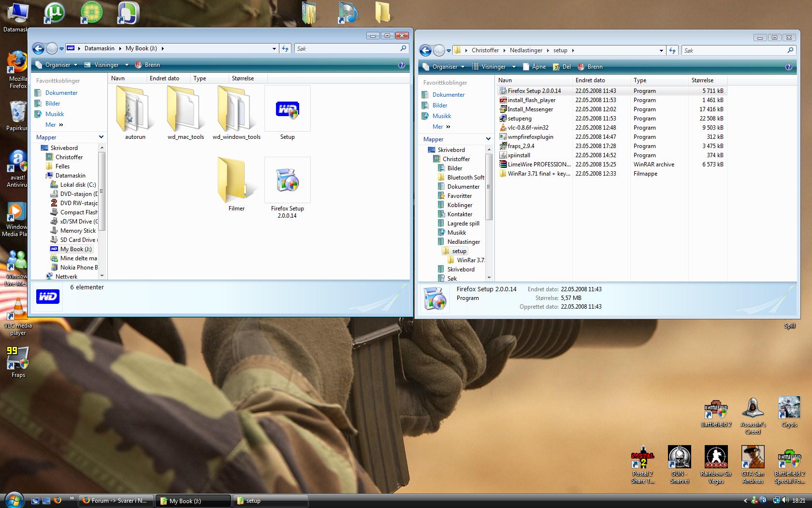Open the autorun folder in My Book
Image resolution: width=812 pixels, height=508 pixels.
pyautogui.click(x=135, y=113)
